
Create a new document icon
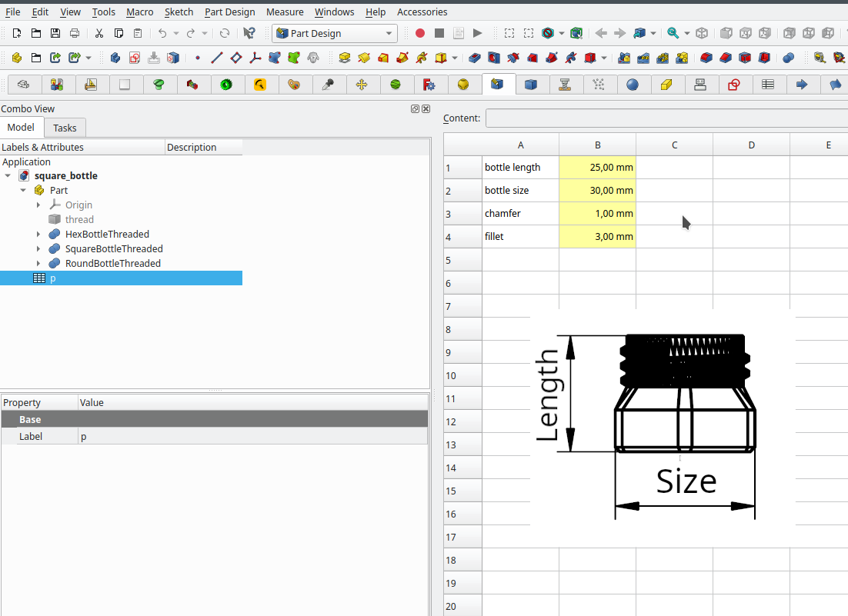coord(17,34)
